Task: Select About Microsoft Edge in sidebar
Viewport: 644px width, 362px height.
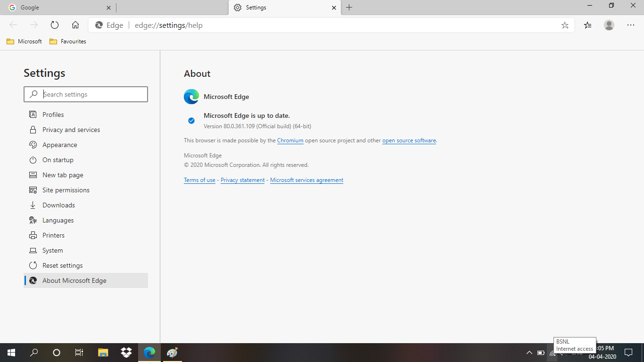Action: [x=86, y=280]
